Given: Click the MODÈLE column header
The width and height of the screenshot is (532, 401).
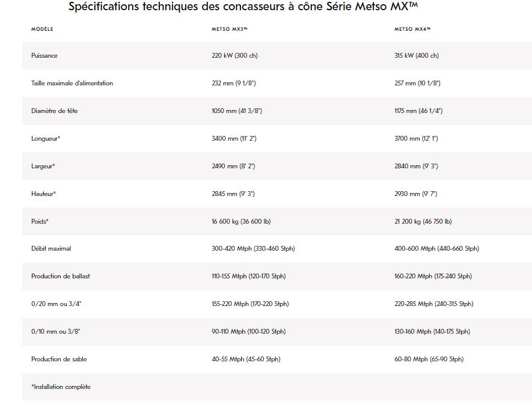Looking at the screenshot, I should pyautogui.click(x=42, y=29).
